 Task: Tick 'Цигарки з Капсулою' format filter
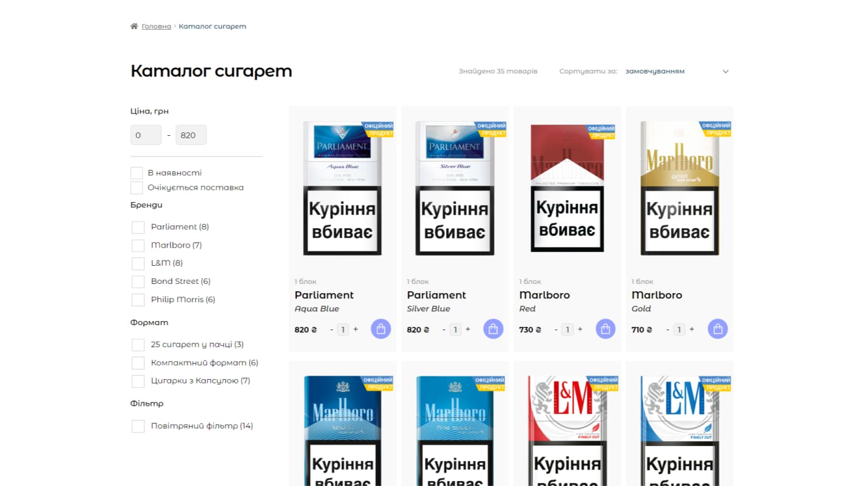tap(138, 381)
